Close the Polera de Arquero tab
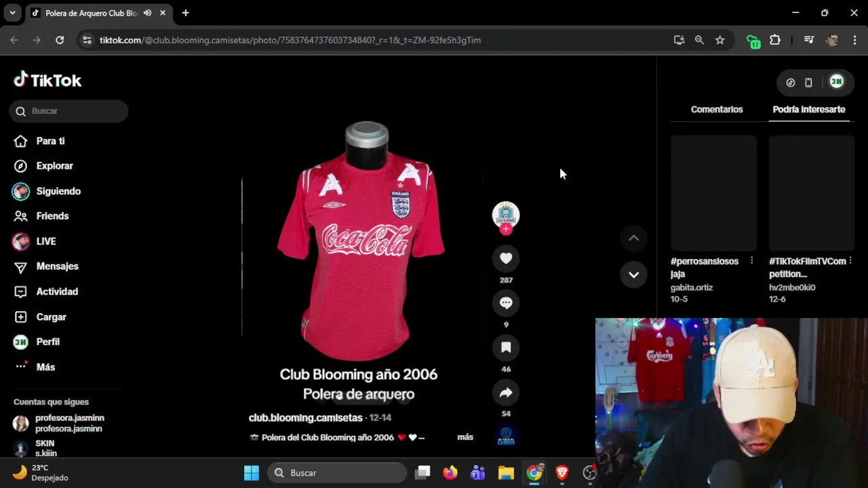This screenshot has height=488, width=868. pyautogui.click(x=163, y=13)
